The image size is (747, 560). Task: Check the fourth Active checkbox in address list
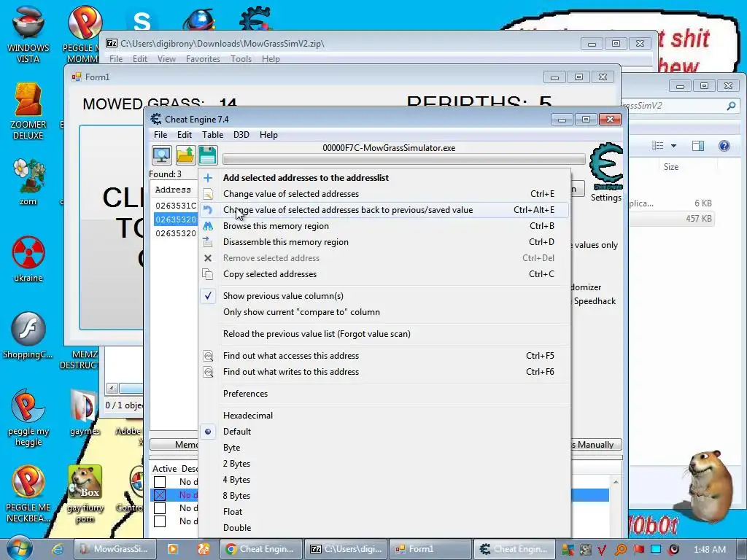(160, 521)
